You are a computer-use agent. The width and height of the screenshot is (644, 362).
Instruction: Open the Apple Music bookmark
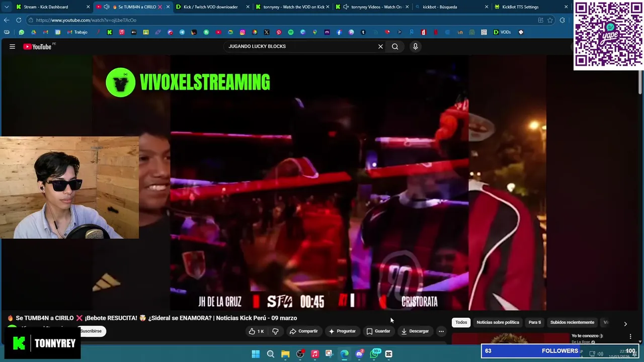[x=121, y=32]
